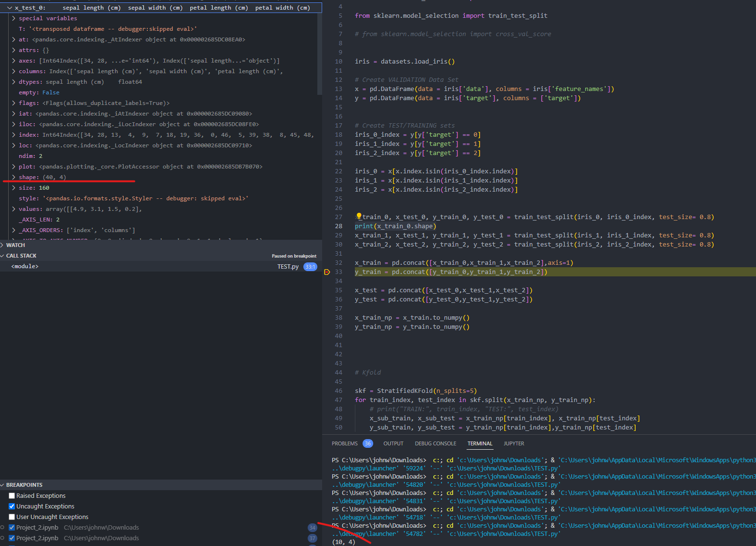The image size is (756, 546).
Task: Click the 'style:' Styler variable row
Action: click(161, 198)
